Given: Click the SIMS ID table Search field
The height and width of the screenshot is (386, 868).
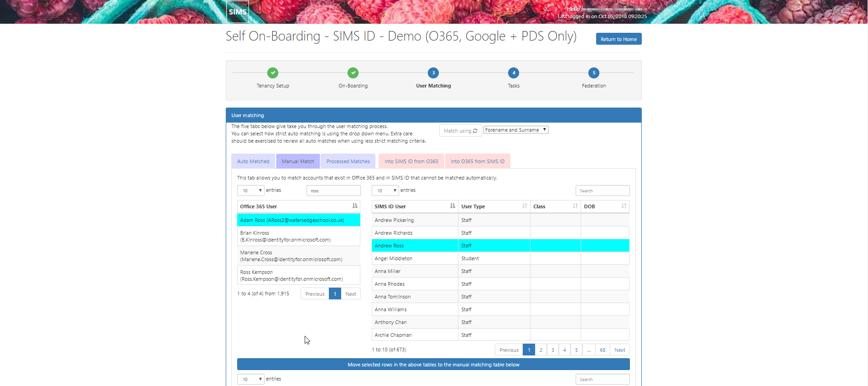Looking at the screenshot, I should tap(603, 190).
